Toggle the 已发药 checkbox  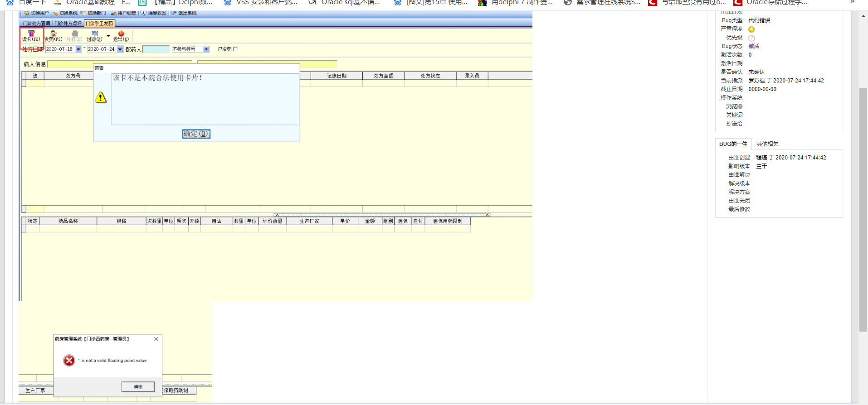click(x=235, y=49)
